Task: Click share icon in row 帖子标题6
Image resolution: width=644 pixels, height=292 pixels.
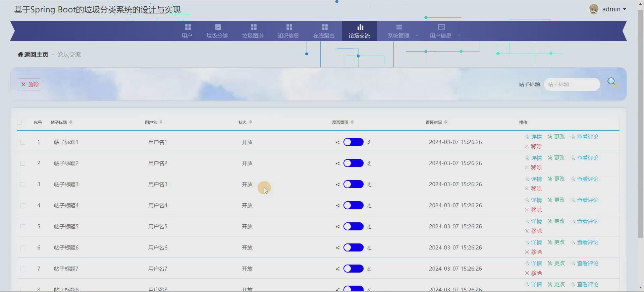Action: pos(338,248)
